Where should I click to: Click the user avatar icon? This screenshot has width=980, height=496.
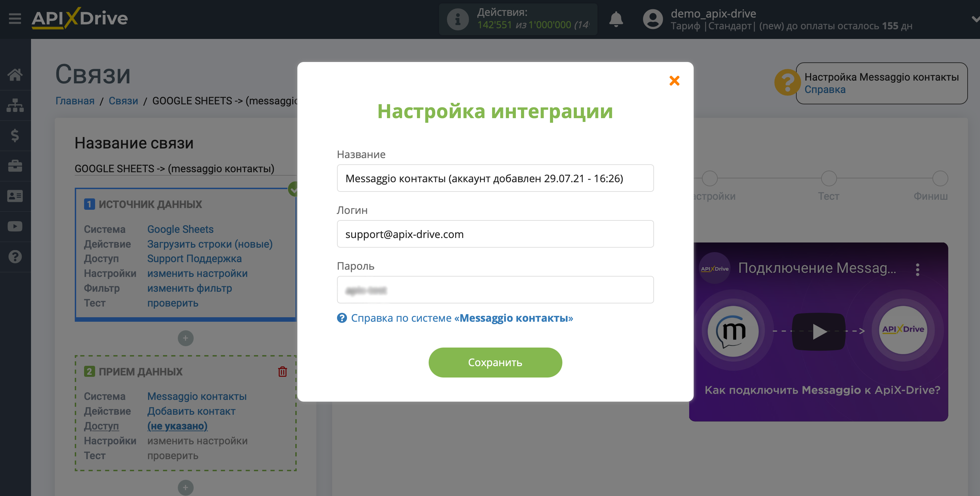(653, 19)
